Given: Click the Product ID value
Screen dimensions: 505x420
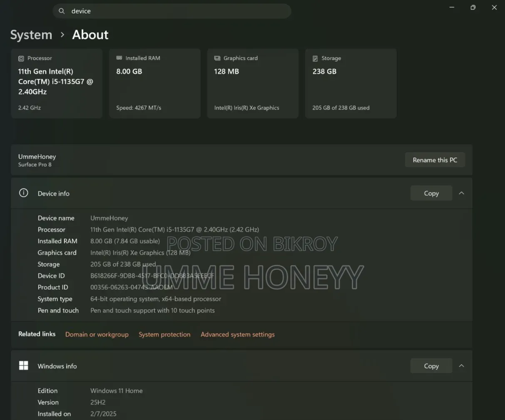Looking at the screenshot, I should click(x=132, y=287).
